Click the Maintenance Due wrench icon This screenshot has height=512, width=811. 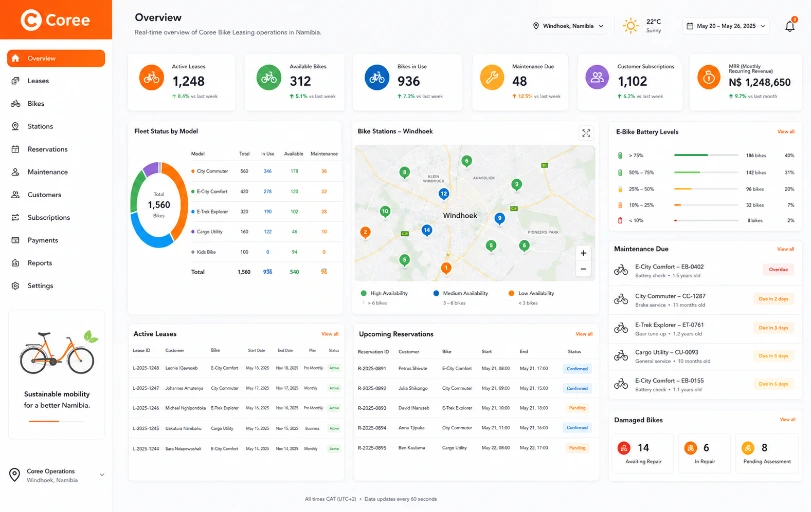click(492, 78)
